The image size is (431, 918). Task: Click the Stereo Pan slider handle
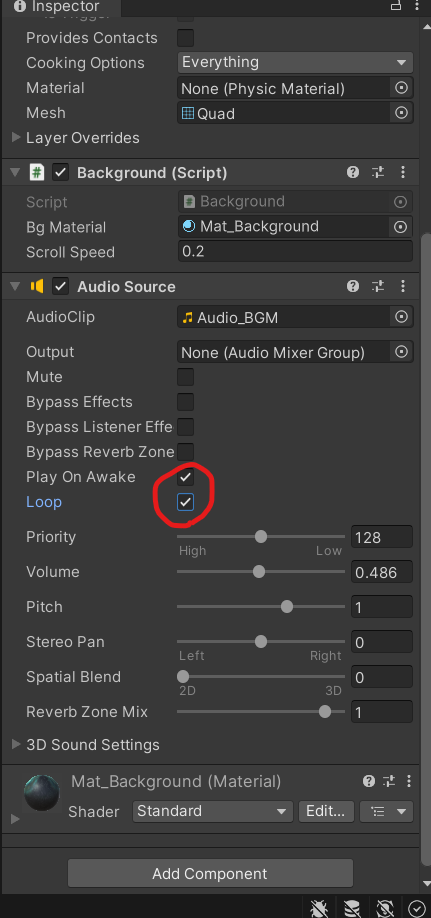(261, 642)
